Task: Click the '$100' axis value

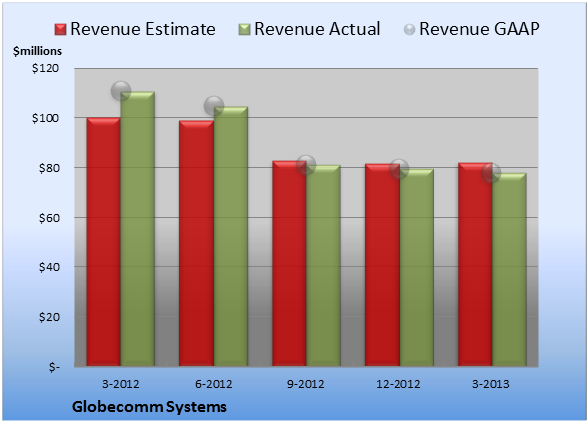Action: click(45, 118)
